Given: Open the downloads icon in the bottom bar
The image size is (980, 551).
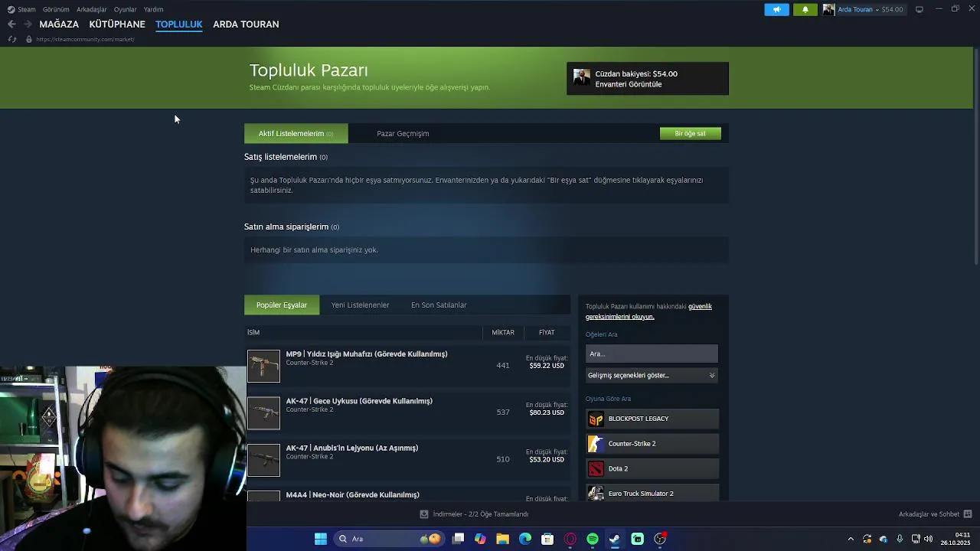Looking at the screenshot, I should [x=424, y=514].
